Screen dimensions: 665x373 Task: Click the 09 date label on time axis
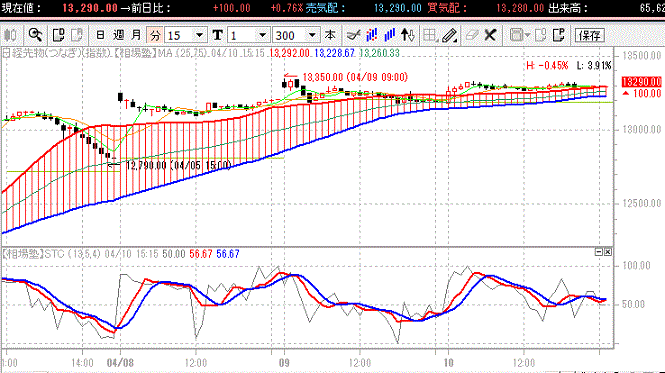pos(284,363)
